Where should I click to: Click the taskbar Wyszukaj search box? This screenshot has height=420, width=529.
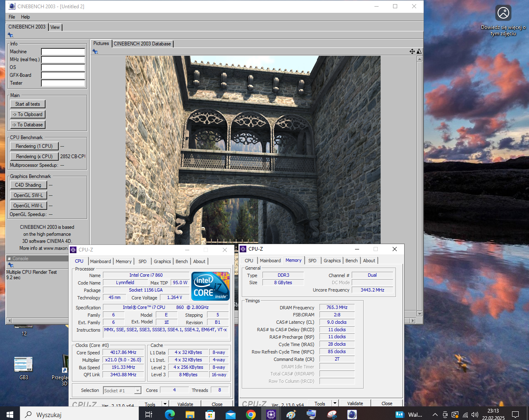click(79, 414)
